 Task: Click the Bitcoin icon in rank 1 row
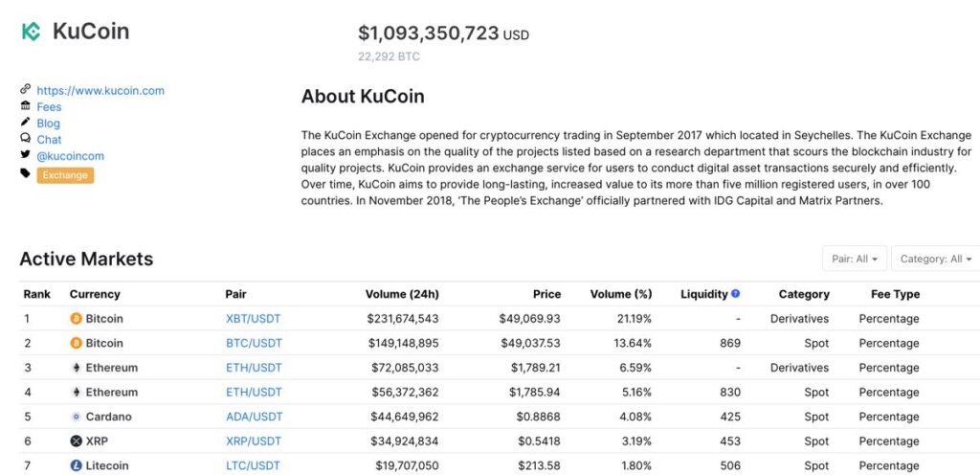coord(77,319)
